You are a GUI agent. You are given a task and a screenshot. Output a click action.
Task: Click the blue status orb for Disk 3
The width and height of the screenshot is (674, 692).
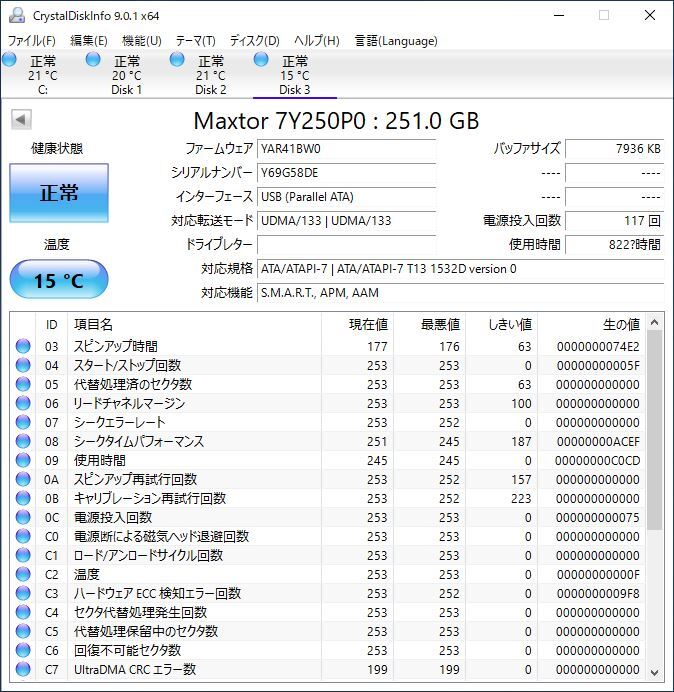[x=261, y=60]
